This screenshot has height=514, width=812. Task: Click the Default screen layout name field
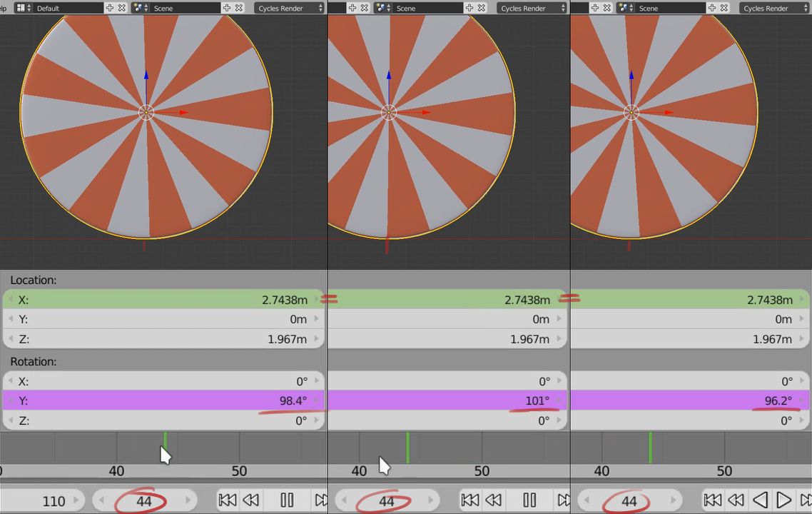click(x=67, y=8)
